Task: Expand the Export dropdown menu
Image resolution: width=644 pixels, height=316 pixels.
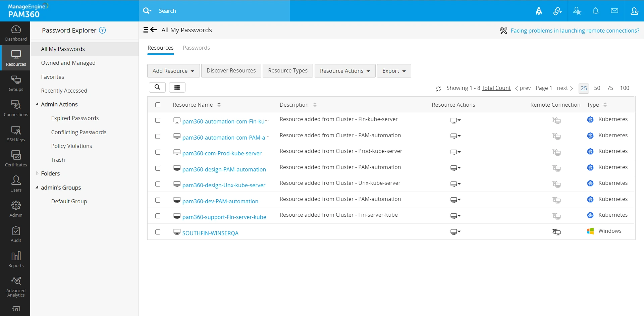Action: [x=394, y=71]
